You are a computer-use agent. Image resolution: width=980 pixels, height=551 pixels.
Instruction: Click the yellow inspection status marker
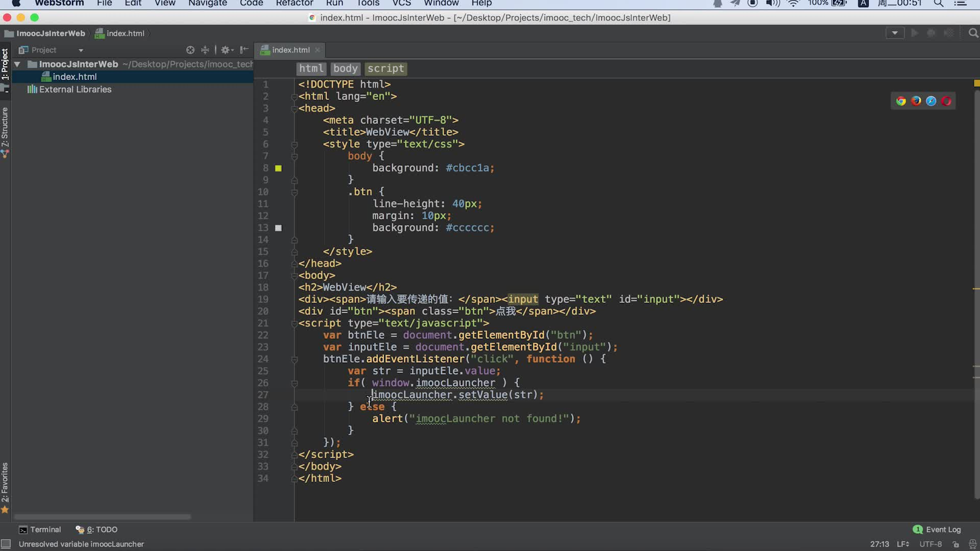click(976, 83)
